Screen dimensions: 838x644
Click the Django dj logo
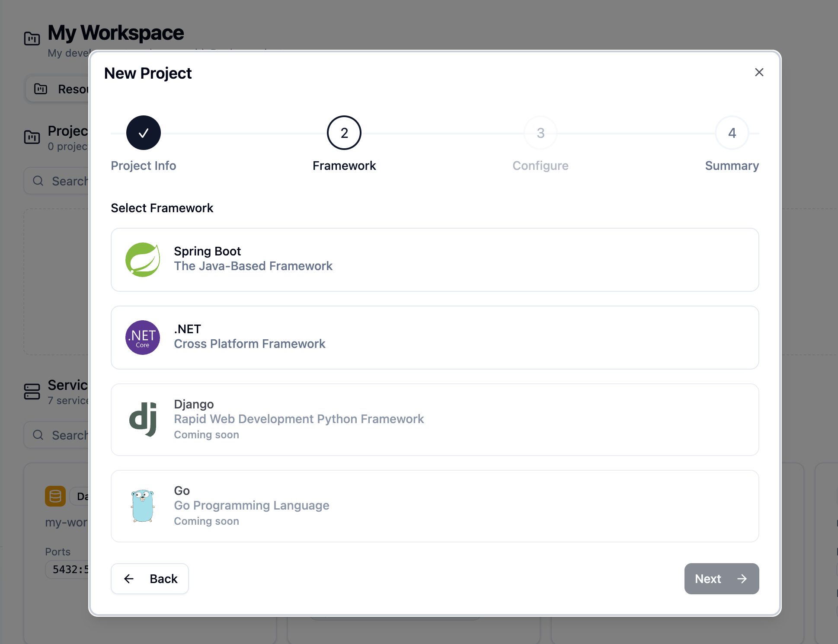[143, 419]
